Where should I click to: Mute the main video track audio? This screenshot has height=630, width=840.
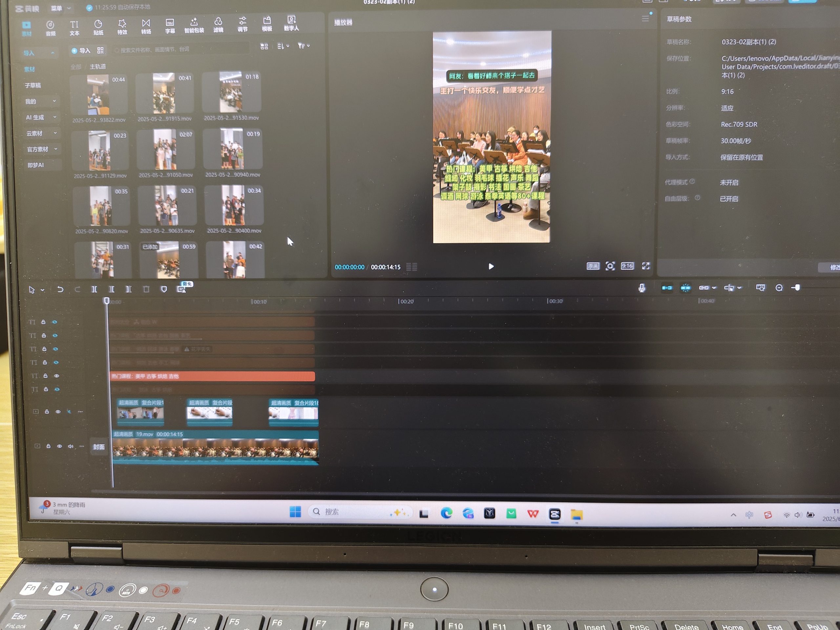(71, 446)
